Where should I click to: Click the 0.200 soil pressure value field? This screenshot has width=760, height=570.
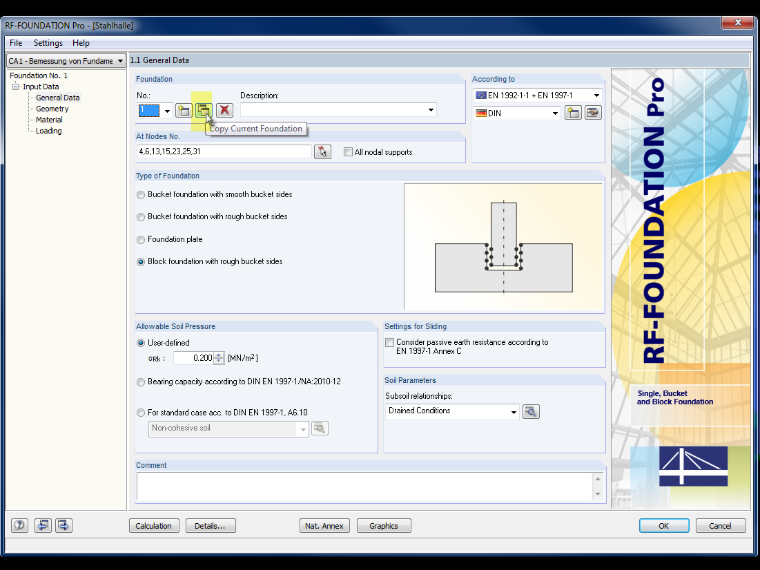point(194,358)
